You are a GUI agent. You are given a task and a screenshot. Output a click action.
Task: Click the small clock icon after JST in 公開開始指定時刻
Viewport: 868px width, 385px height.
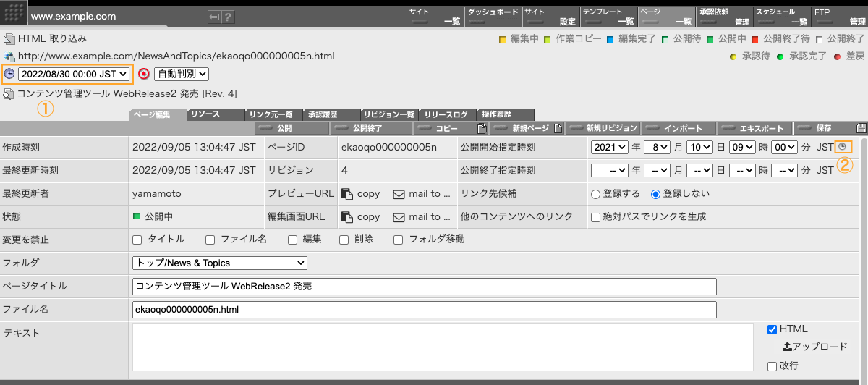(x=843, y=147)
